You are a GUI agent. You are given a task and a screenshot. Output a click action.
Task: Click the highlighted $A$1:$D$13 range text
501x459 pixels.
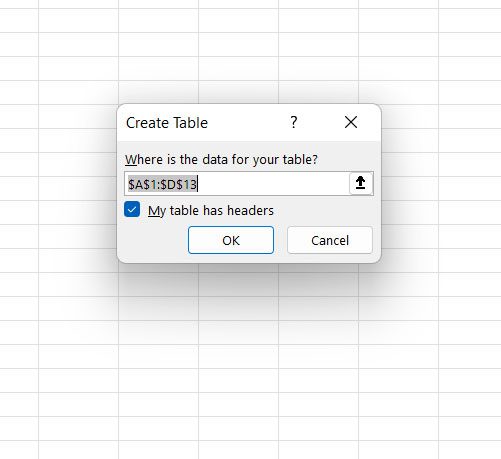coord(163,184)
